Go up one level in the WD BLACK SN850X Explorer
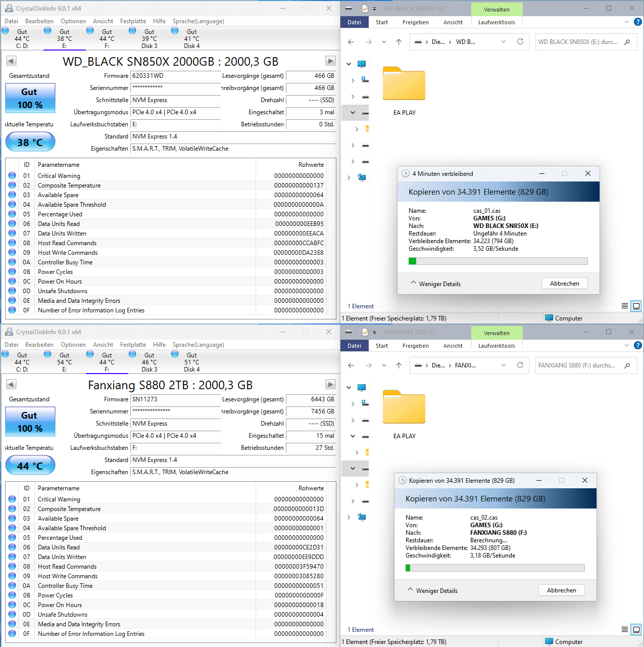 click(399, 42)
